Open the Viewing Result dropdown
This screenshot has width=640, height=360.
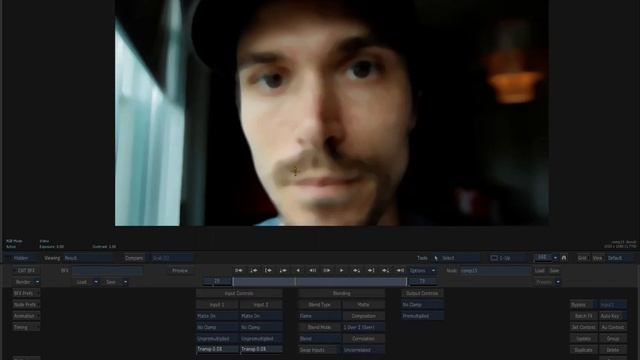click(x=88, y=258)
